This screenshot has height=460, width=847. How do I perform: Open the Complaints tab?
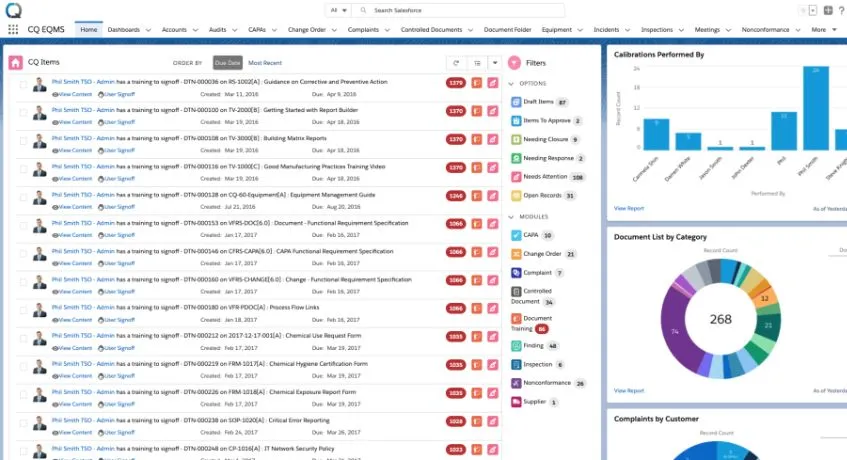[x=363, y=30]
